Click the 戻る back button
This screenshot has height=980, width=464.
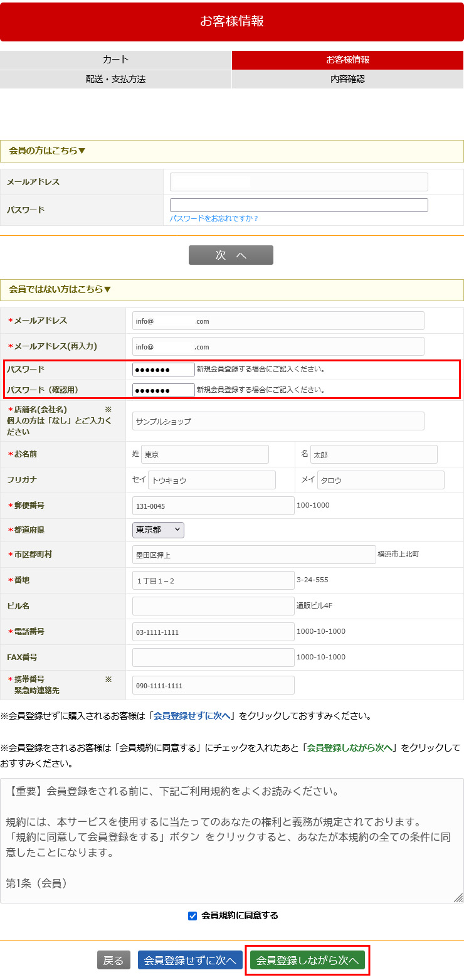pyautogui.click(x=113, y=961)
